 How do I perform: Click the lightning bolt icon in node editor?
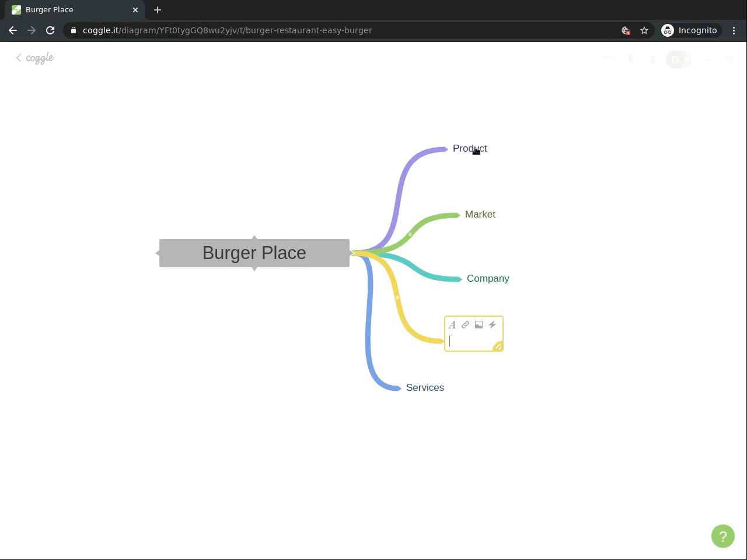pyautogui.click(x=492, y=325)
